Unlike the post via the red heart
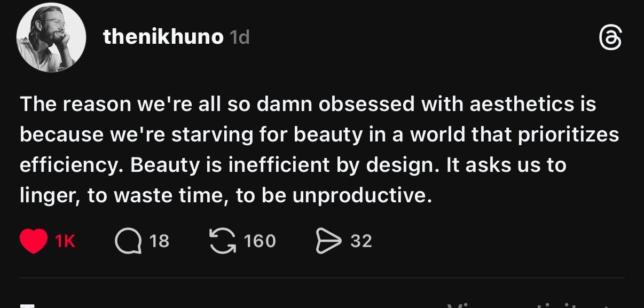Image resolution: width=644 pixels, height=308 pixels. coord(34,241)
